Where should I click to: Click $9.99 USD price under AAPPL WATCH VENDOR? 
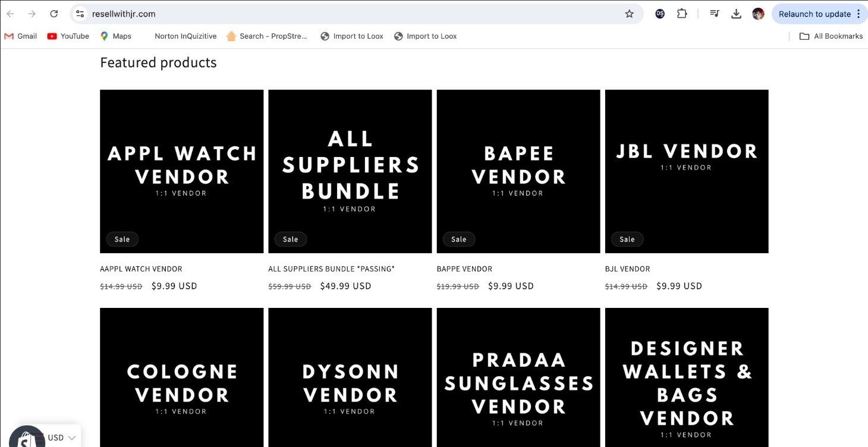tap(174, 286)
